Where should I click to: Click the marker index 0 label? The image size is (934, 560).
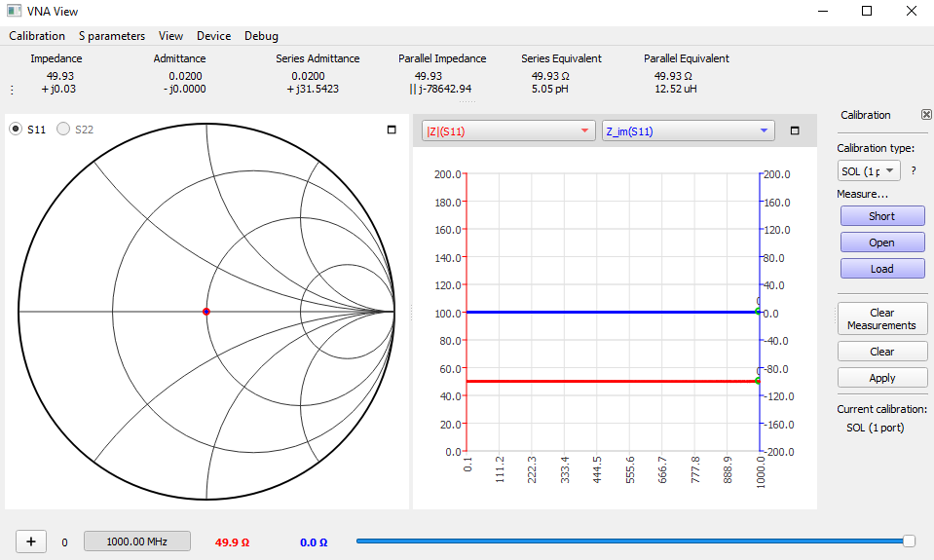(x=64, y=542)
